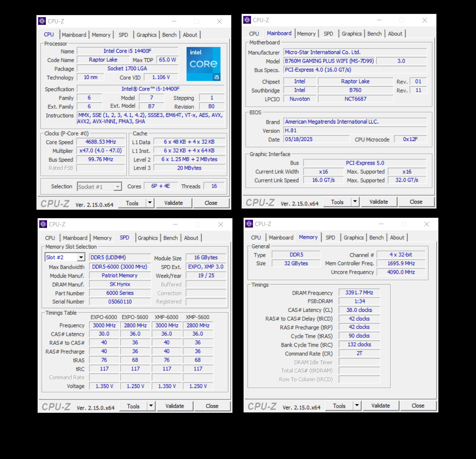Screen dimensions: 476x459
Task: Go to Bench tab in the CPU window
Action: click(169, 35)
